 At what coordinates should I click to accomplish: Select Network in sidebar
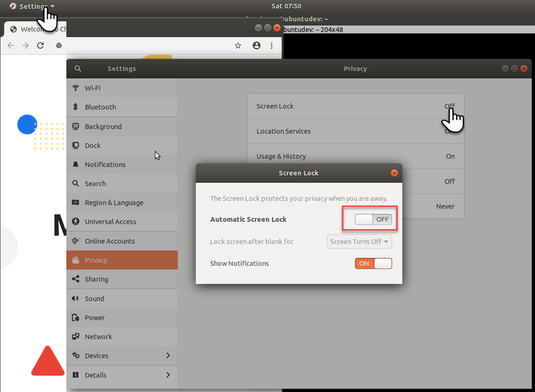[x=122, y=337]
